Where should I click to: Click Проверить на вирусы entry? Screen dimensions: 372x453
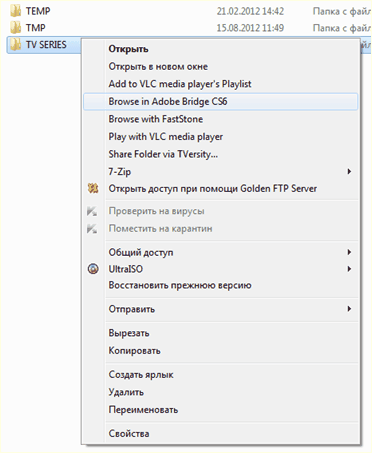[220, 211]
